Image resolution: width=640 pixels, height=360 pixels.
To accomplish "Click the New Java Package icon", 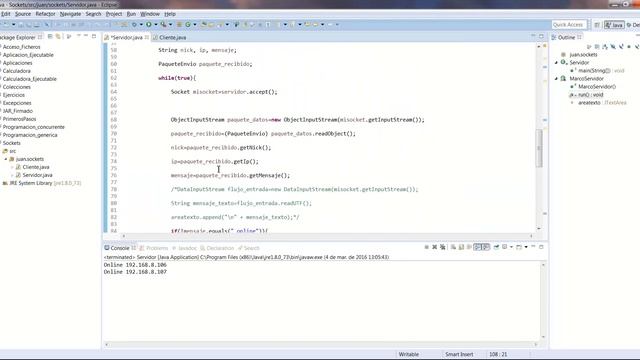I will [180, 24].
